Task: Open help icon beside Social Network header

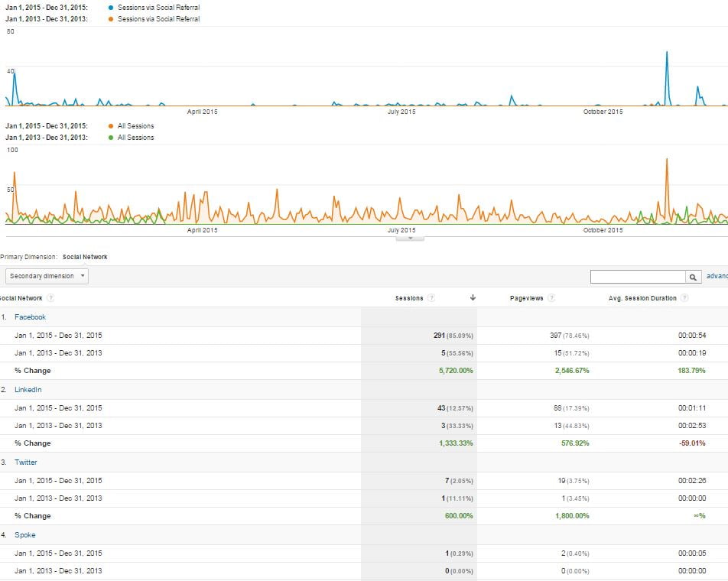Action: (x=50, y=298)
